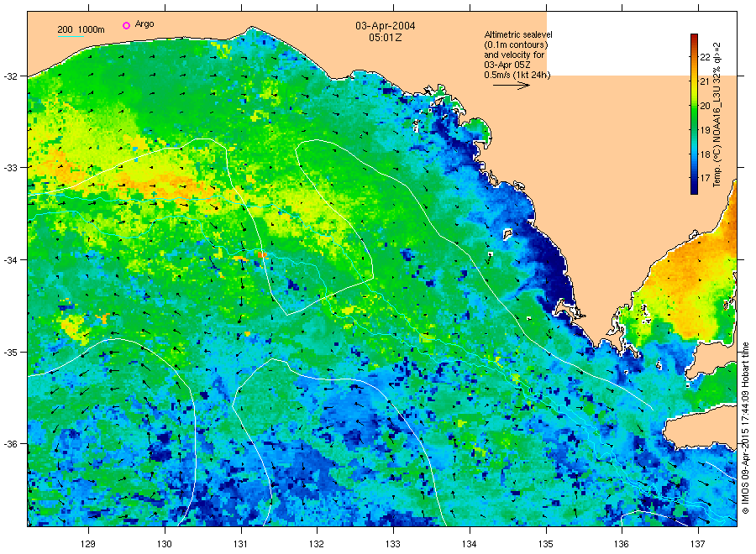The image size is (756, 554).
Task: Click the magenta Argo circle marker
Action: point(126,25)
